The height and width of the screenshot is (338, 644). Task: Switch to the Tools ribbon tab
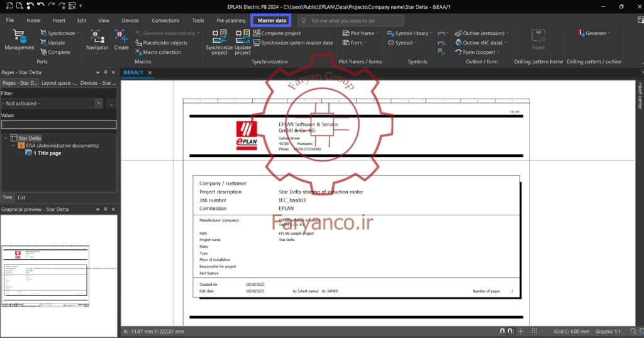point(198,21)
